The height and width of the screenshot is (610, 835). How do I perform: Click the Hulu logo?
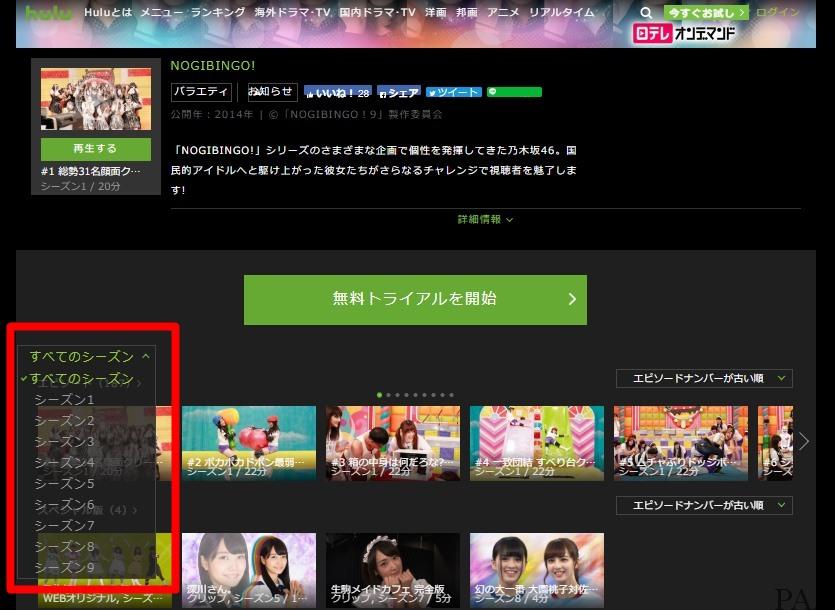(x=49, y=13)
